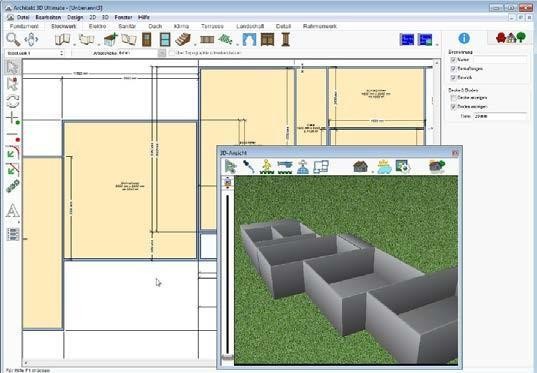Click the floor plan horizontal scrollbar left arrow
537x373 pixels.
point(26,362)
